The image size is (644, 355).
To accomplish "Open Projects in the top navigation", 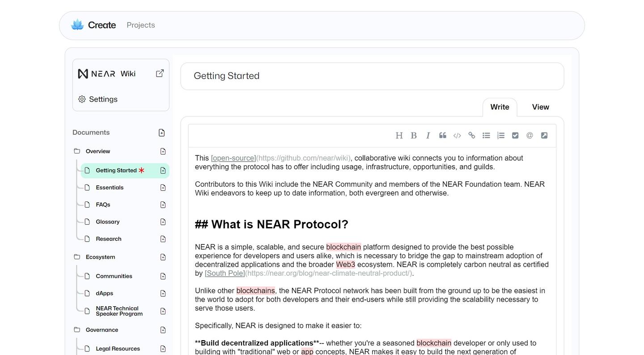I will point(141,25).
